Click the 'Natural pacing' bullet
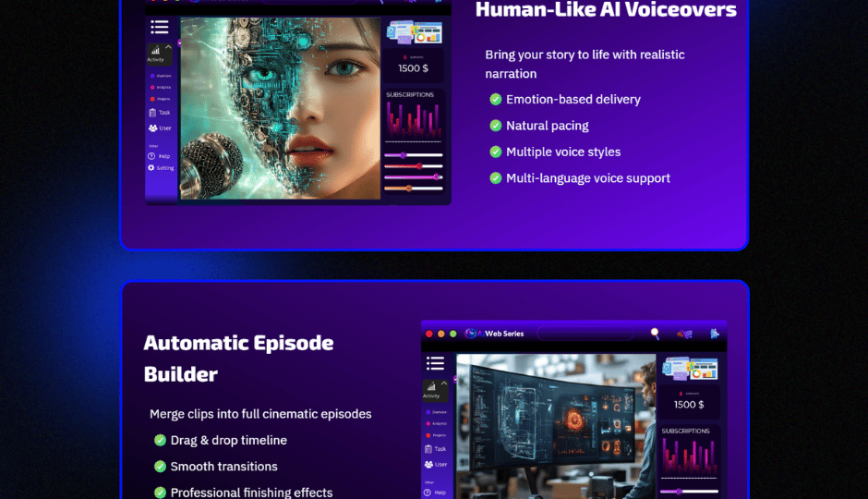 point(547,126)
